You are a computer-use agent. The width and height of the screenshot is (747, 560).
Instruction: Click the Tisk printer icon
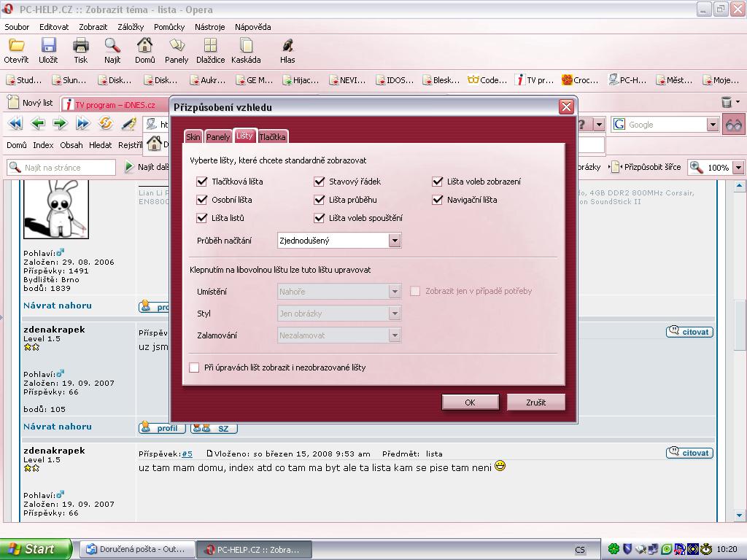pos(80,46)
